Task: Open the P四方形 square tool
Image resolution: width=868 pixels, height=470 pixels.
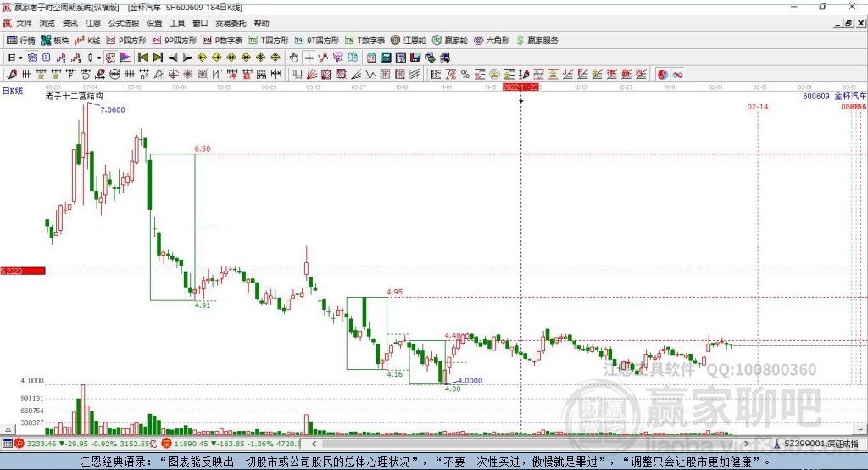Action: click(x=126, y=41)
